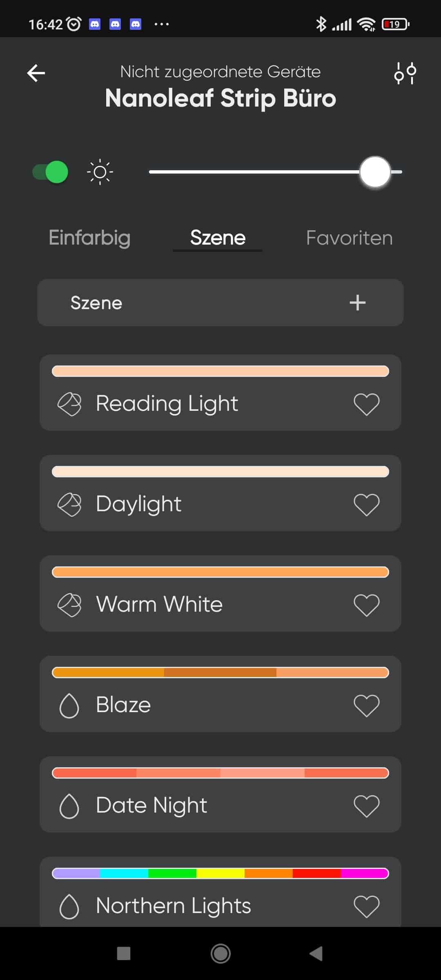Screen dimensions: 441x980
Task: Open the Favoriten tab
Action: [x=349, y=238]
